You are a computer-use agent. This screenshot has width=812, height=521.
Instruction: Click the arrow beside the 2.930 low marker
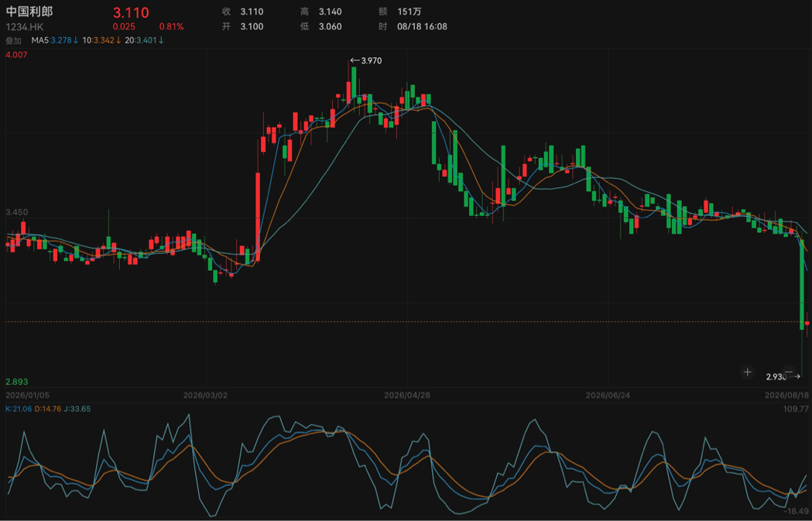click(x=797, y=377)
